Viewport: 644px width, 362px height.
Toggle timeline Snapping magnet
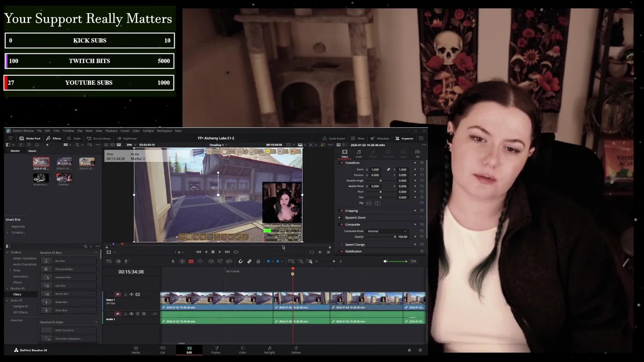pos(240,261)
